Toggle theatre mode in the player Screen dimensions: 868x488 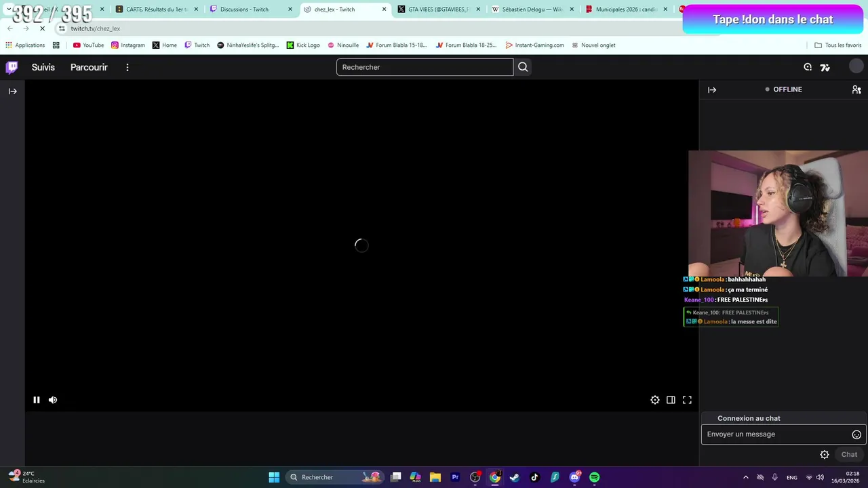671,400
